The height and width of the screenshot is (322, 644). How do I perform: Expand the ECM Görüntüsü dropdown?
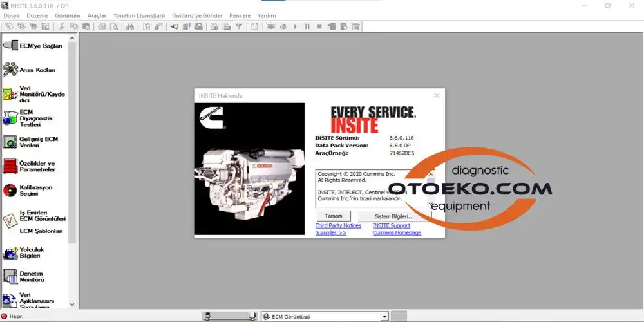point(384,316)
